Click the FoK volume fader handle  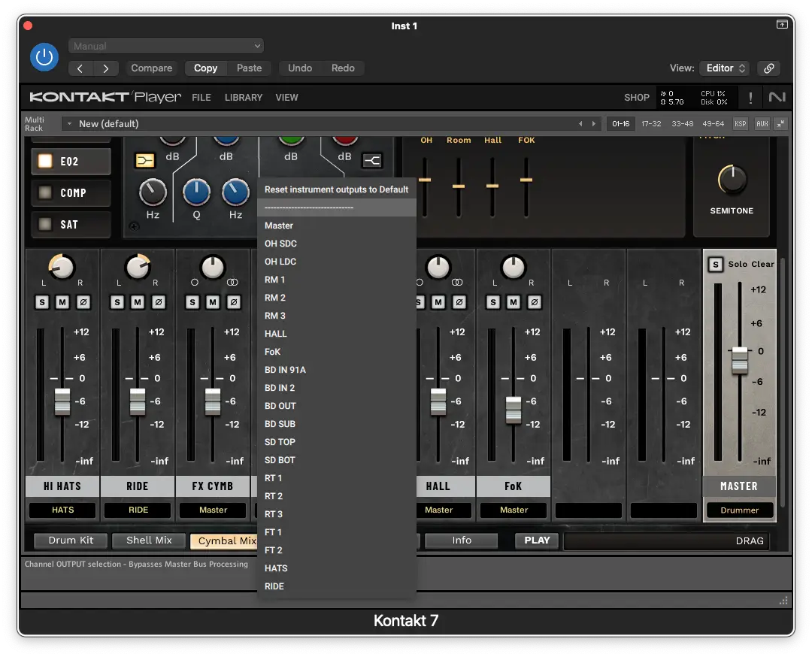click(514, 410)
